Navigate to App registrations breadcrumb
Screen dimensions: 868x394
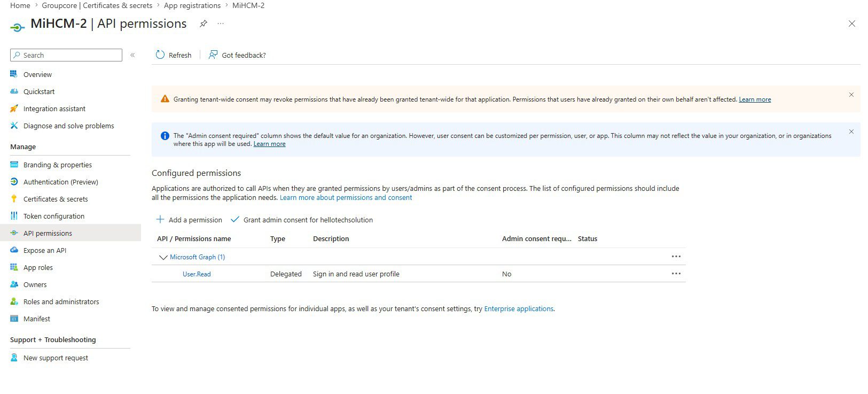[x=192, y=5]
